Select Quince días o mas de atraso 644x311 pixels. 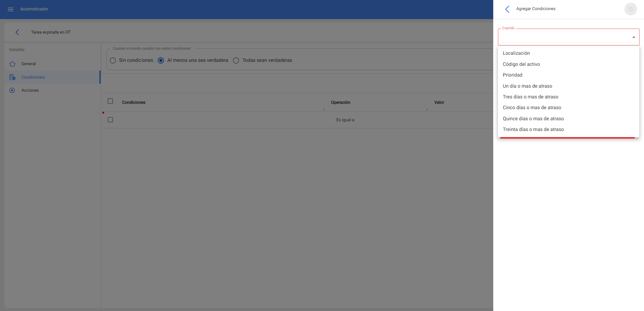[533, 119]
